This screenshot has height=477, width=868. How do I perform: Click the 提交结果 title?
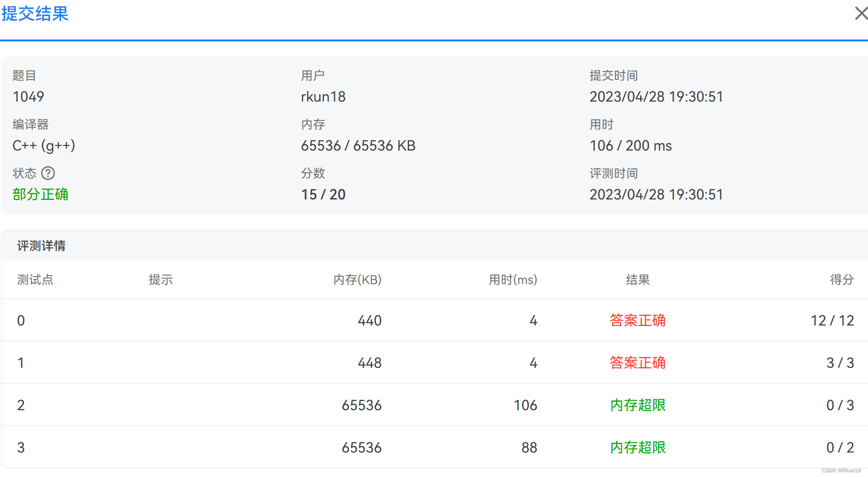point(35,13)
